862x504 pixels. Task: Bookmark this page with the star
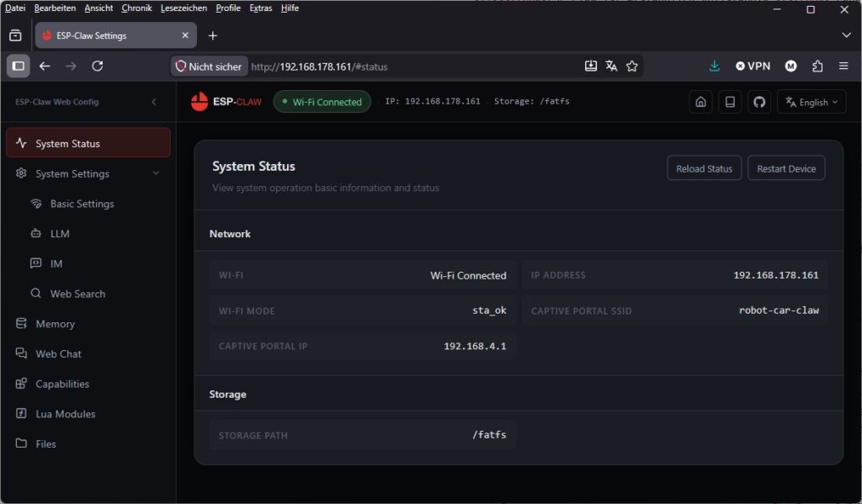(632, 66)
